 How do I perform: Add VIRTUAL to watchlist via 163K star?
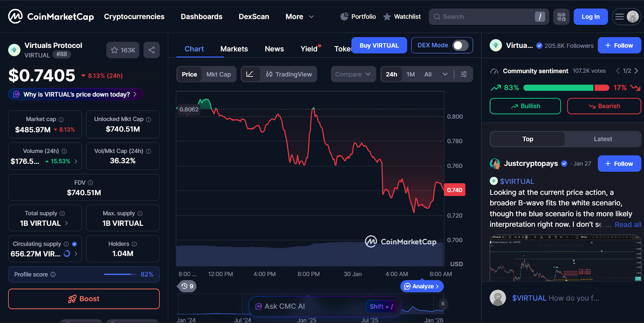point(123,50)
